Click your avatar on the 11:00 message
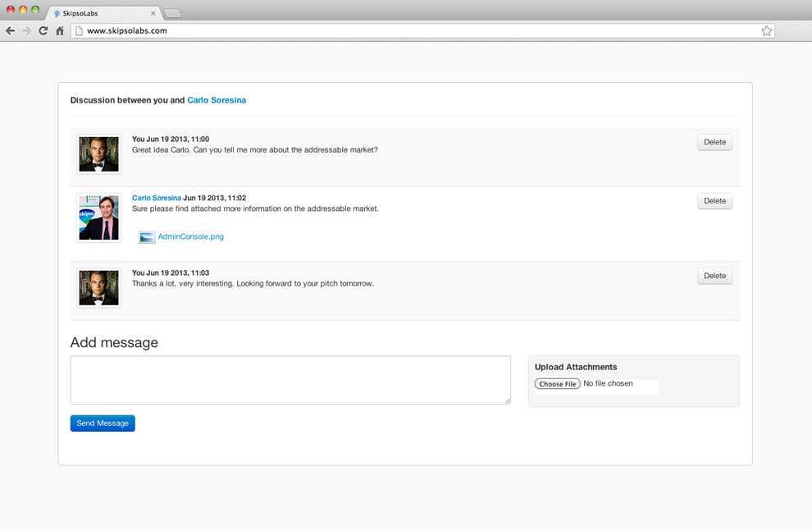 [x=99, y=154]
